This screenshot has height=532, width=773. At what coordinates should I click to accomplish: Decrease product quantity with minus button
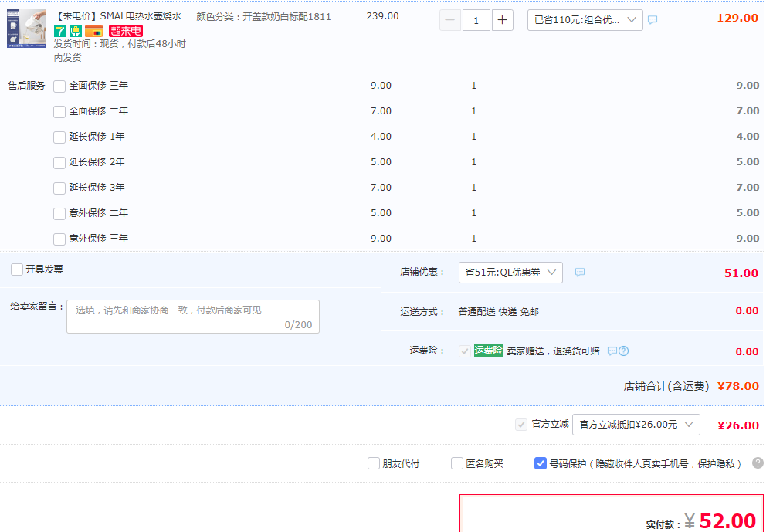449,20
